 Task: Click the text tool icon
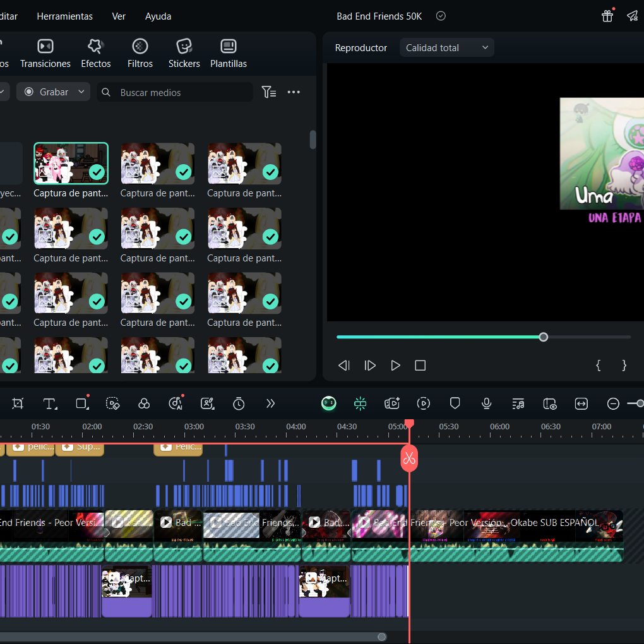tap(50, 403)
